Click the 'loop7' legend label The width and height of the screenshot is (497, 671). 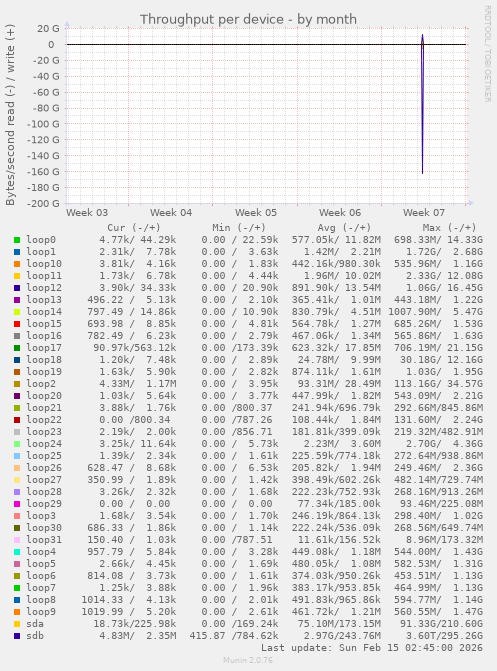41,588
